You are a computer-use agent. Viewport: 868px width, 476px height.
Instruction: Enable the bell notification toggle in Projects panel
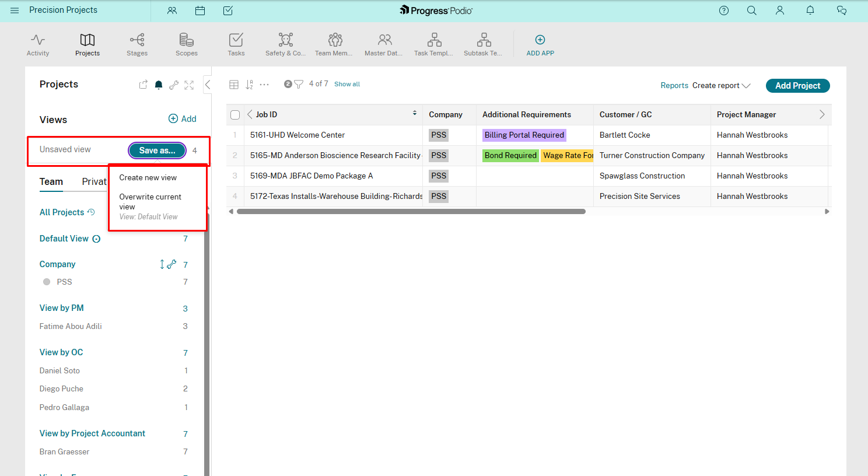158,85
